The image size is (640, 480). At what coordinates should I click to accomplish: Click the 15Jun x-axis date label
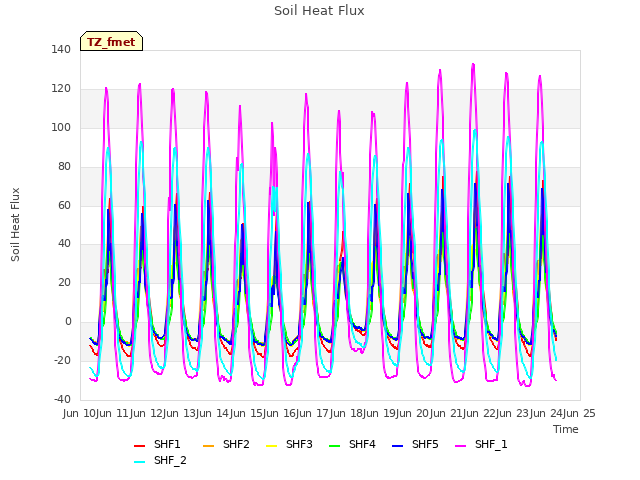click(264, 413)
